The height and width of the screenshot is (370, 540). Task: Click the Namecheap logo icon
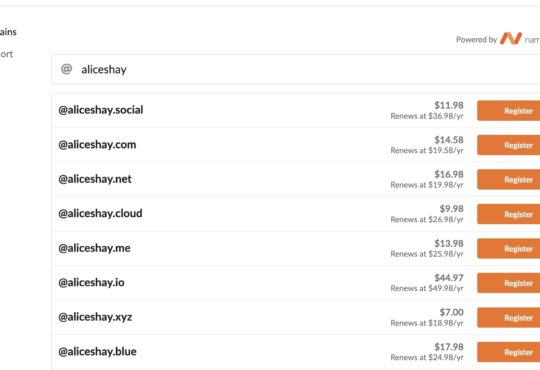[x=511, y=39]
